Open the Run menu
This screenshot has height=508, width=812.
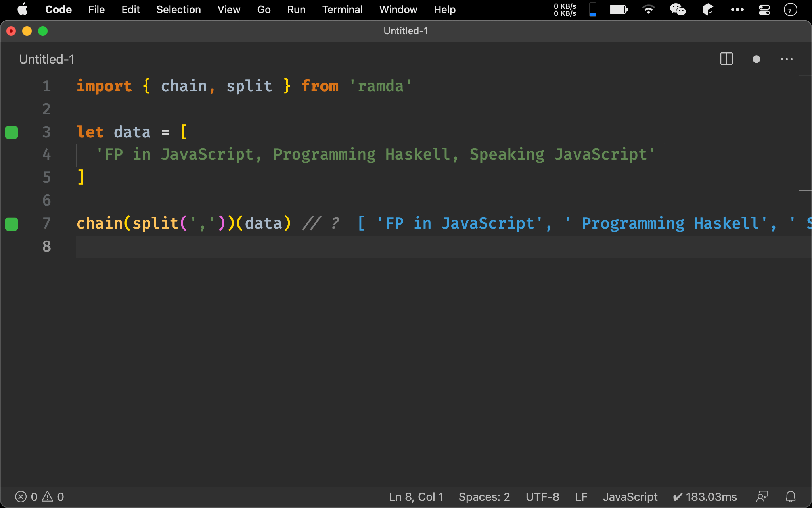click(x=296, y=9)
